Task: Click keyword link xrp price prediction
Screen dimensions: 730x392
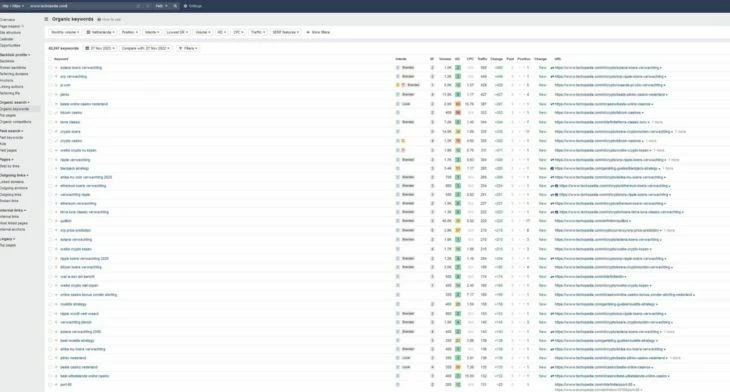Action: click(x=75, y=230)
